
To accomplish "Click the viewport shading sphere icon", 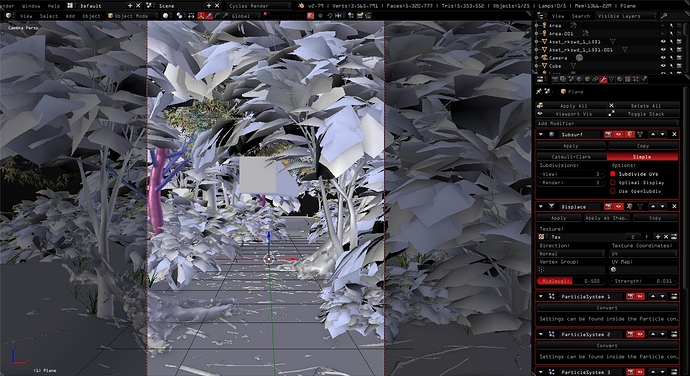I will coord(165,16).
